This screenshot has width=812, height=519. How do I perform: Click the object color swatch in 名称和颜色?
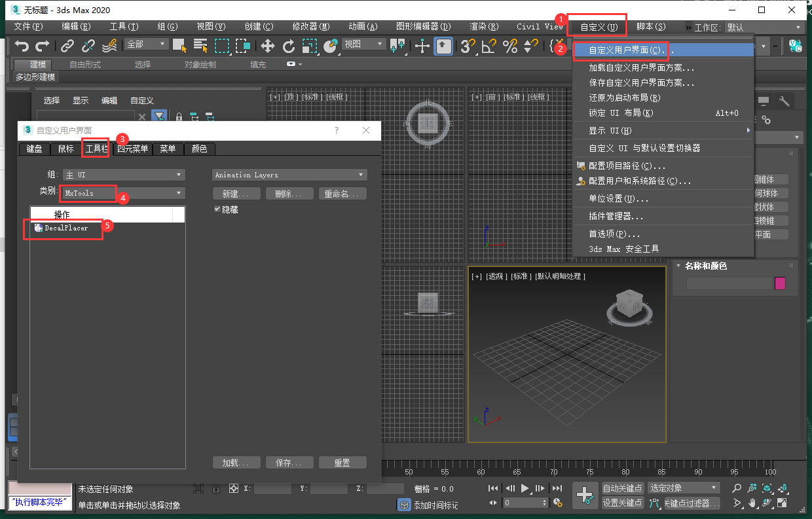(781, 283)
